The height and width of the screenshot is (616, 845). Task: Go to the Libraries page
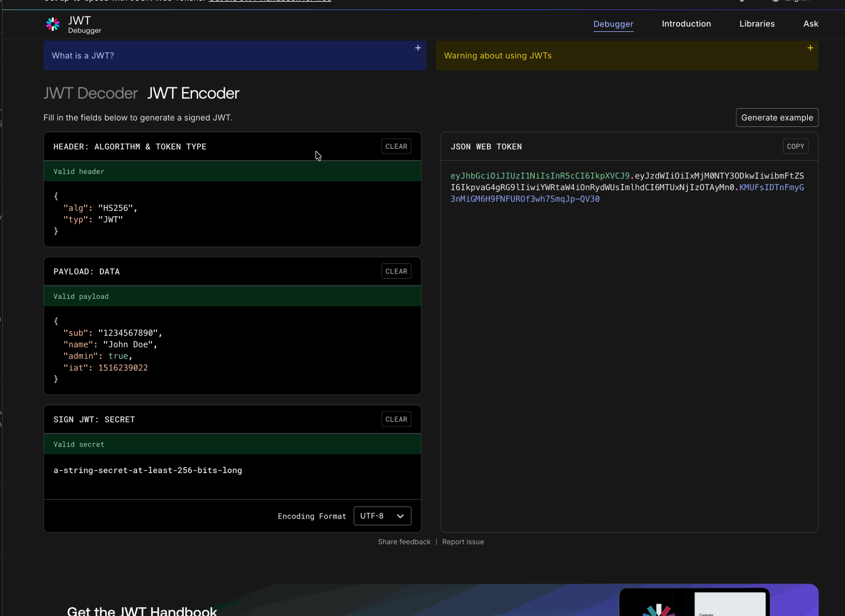click(x=757, y=24)
